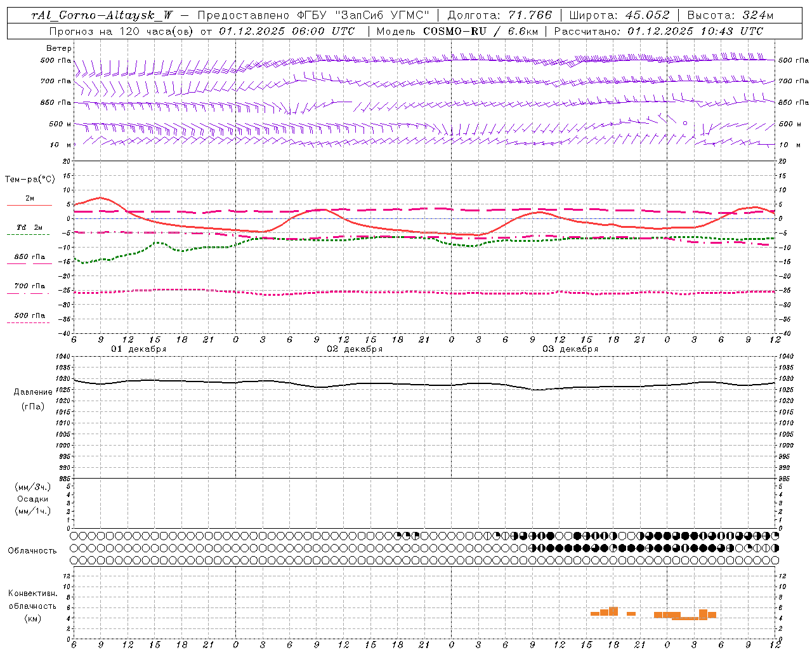Click the elevation text Высота: 324м
The height and width of the screenshot is (650, 812).
pos(730,15)
